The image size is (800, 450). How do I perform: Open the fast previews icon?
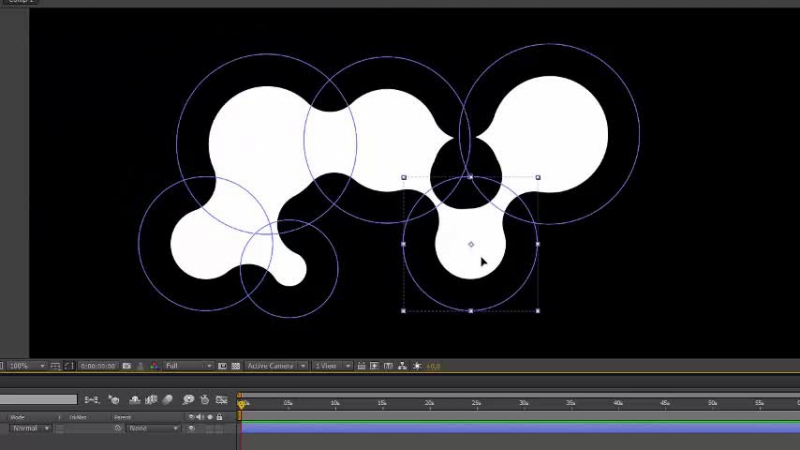[374, 366]
